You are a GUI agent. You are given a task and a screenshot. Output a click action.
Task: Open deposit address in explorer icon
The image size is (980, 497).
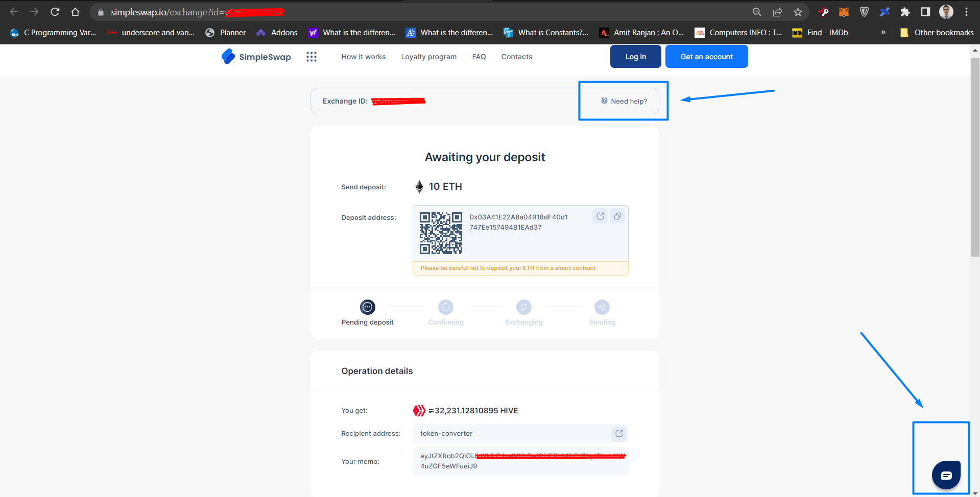600,216
